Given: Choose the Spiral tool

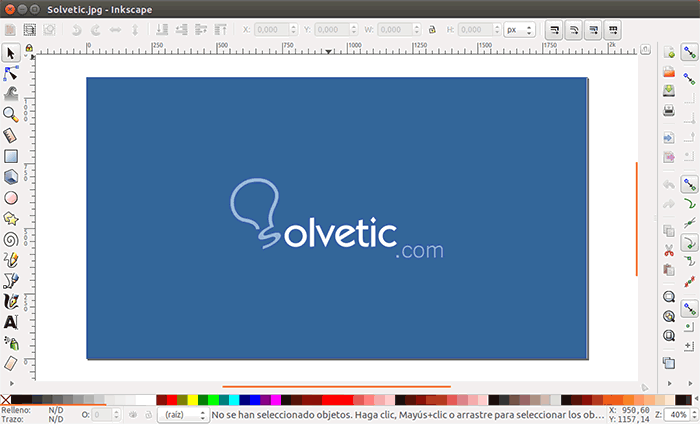Looking at the screenshot, I should [11, 240].
